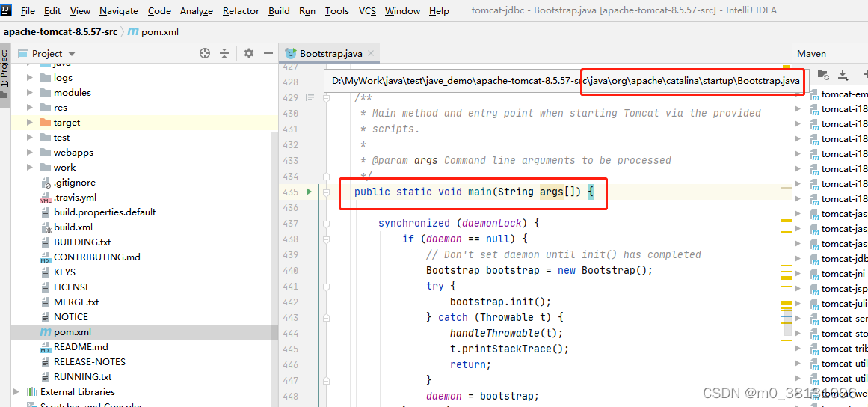Click Maven download sources icon
The width and height of the screenshot is (868, 407).
click(x=843, y=73)
